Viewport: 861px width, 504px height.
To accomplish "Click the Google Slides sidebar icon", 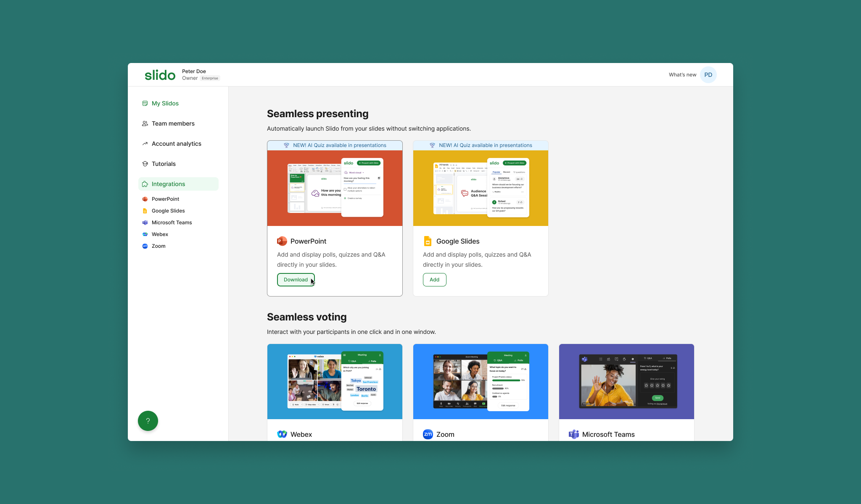I will click(145, 211).
